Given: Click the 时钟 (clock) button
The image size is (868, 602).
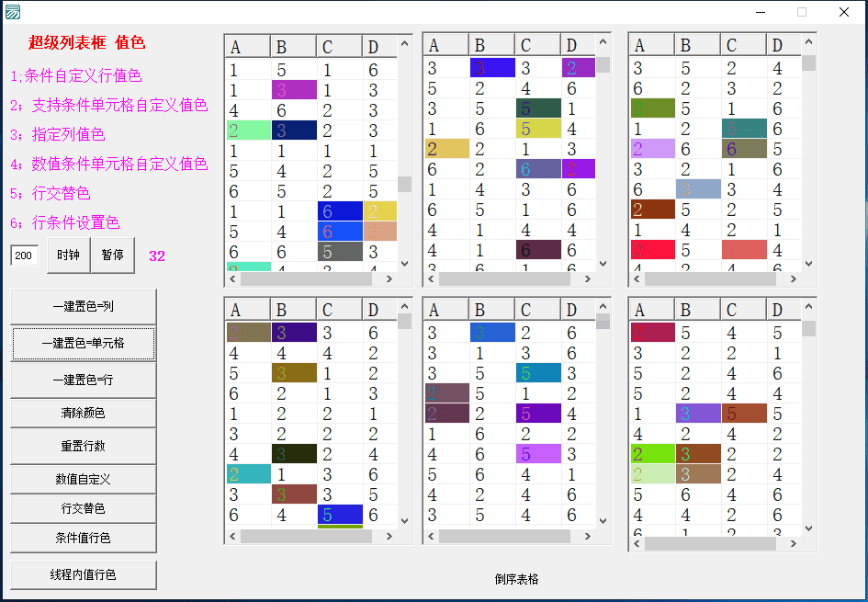Looking at the screenshot, I should click(x=69, y=256).
